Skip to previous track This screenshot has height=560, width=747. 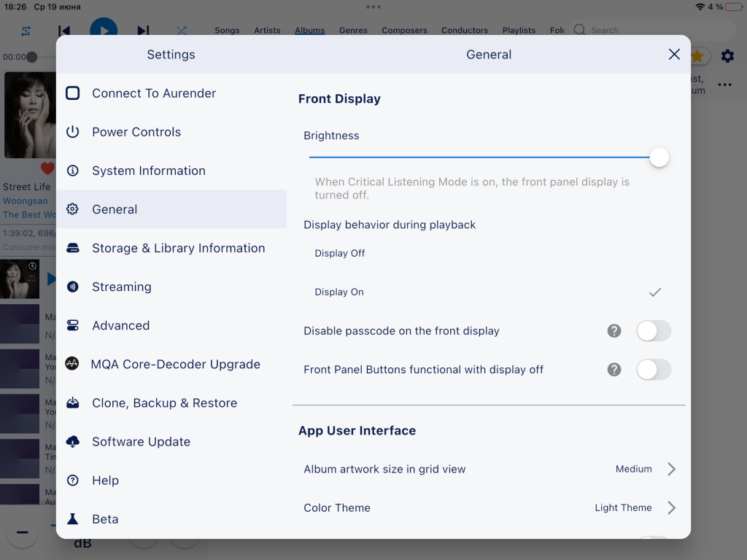click(x=64, y=31)
